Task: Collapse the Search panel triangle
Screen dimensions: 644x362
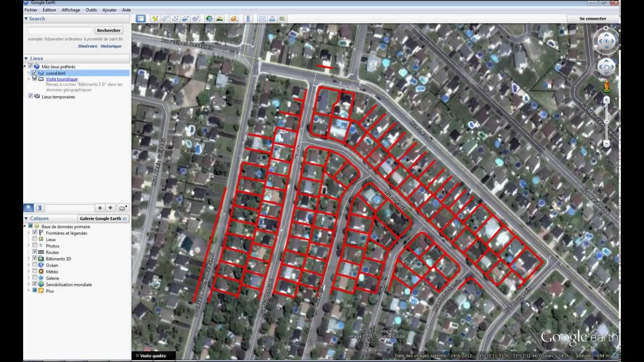Action: point(26,19)
